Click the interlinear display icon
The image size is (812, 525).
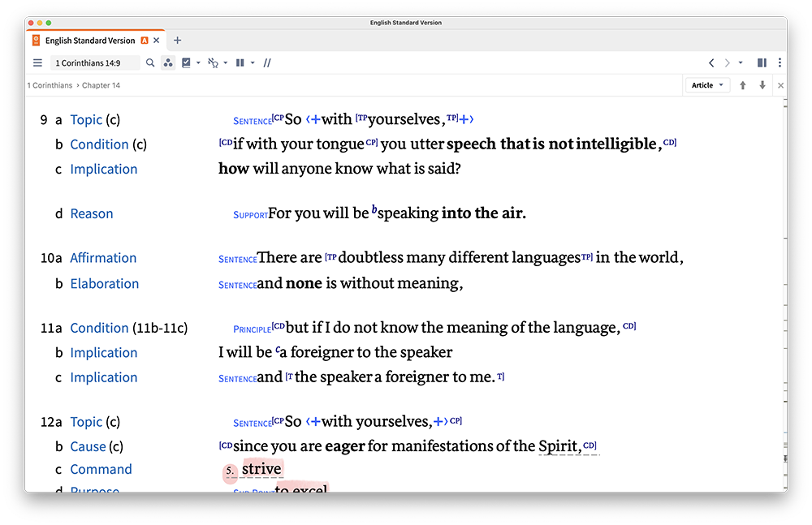[x=213, y=63]
